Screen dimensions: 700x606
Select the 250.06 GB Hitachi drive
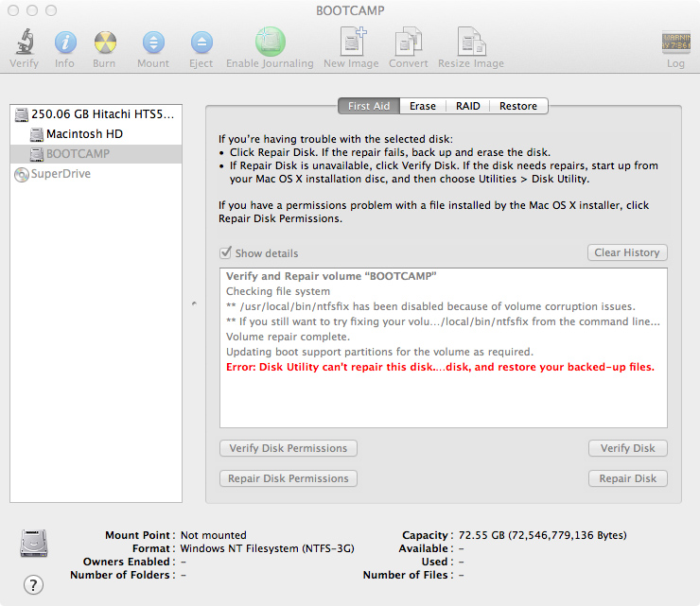[96, 114]
